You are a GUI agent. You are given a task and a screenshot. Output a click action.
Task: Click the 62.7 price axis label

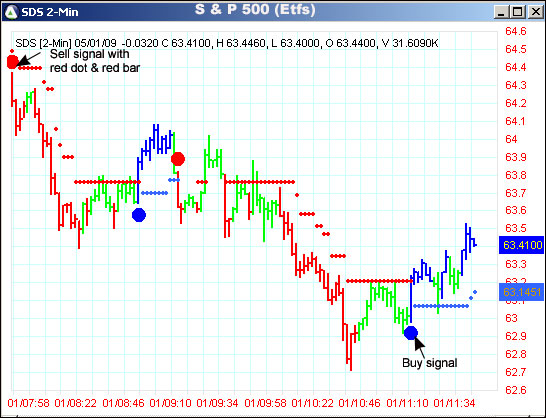pyautogui.click(x=516, y=372)
